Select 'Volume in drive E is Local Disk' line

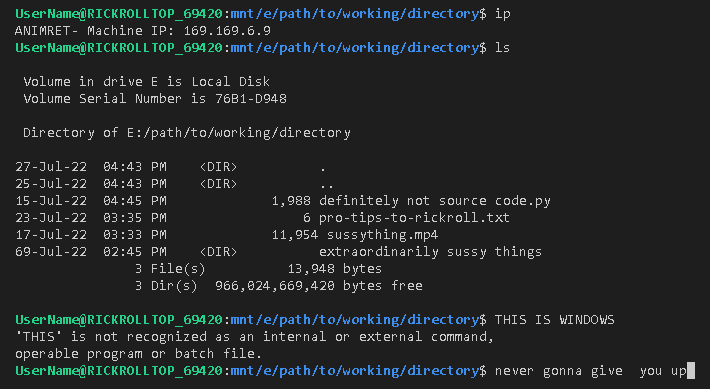pyautogui.click(x=146, y=82)
